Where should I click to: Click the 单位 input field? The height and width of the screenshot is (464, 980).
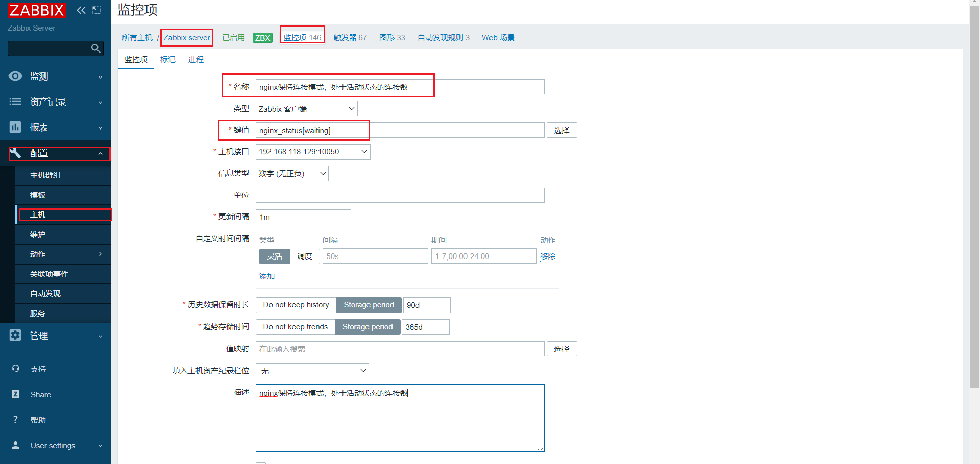point(400,195)
